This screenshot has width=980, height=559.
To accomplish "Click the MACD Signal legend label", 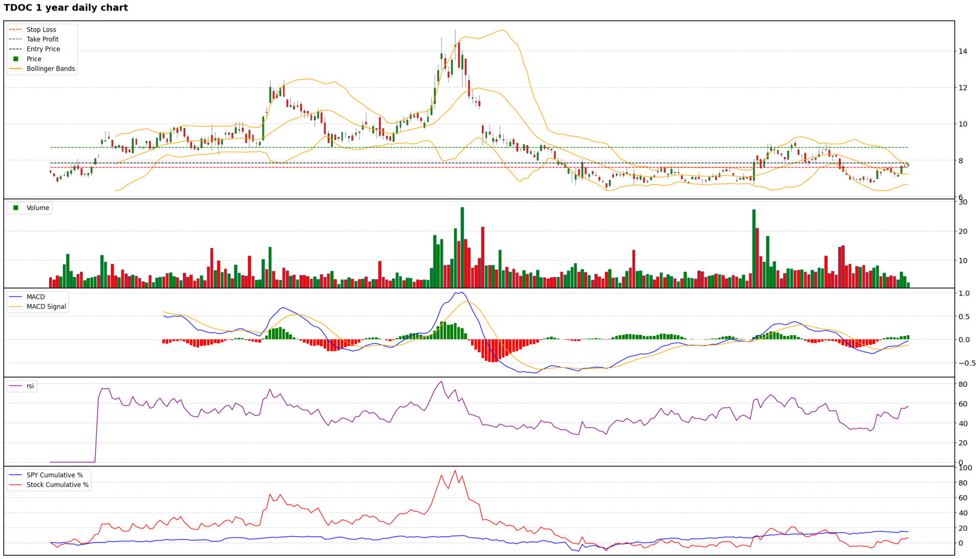I will 46,307.
